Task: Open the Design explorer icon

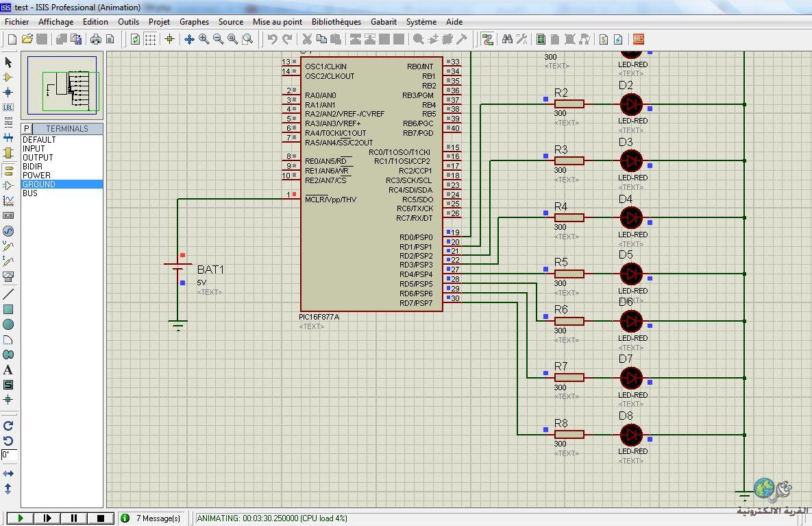Action: click(541, 39)
